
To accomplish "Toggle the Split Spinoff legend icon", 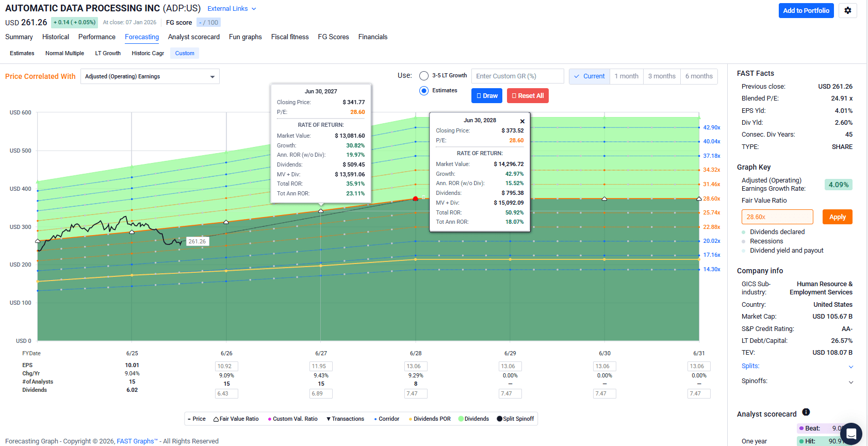I will tap(499, 419).
